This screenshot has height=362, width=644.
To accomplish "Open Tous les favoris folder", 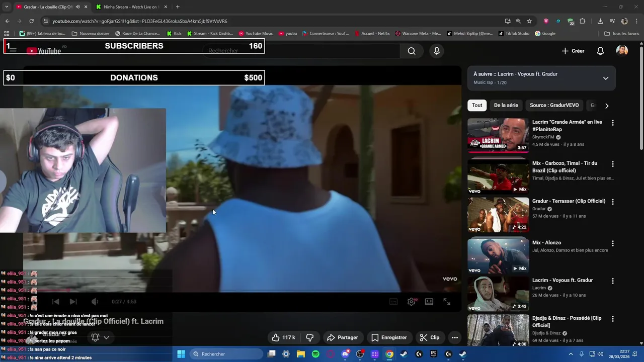I will click(621, 34).
